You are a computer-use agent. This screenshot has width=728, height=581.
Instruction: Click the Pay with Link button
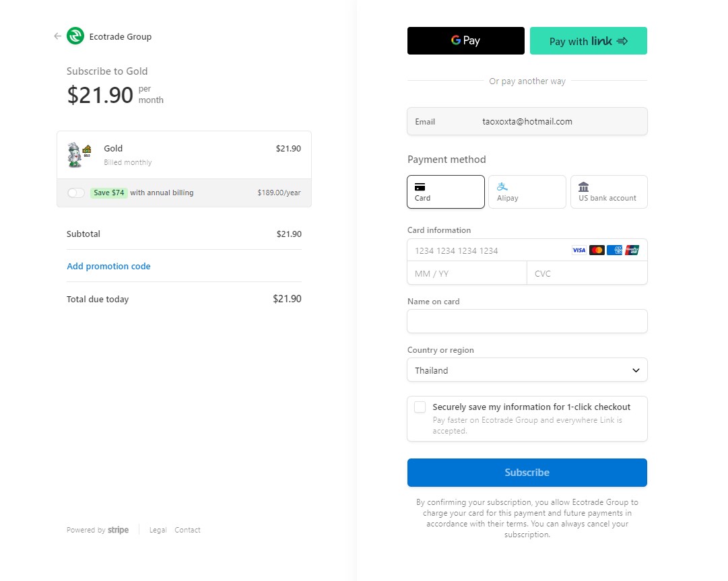(x=588, y=41)
